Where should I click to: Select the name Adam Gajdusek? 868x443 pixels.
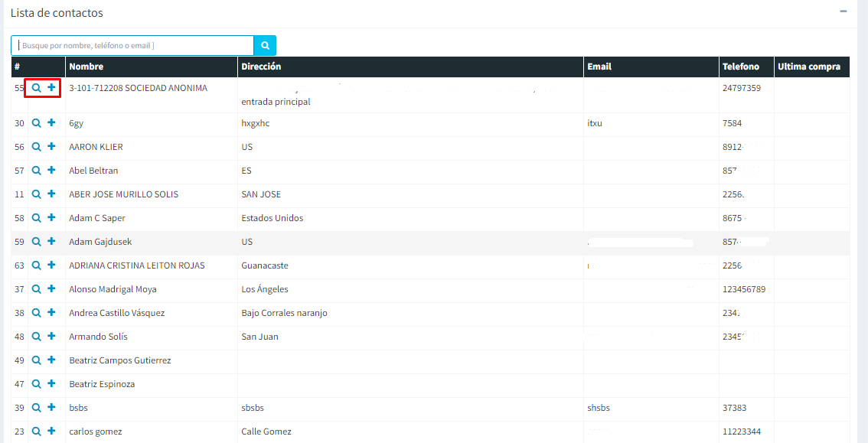(x=100, y=243)
